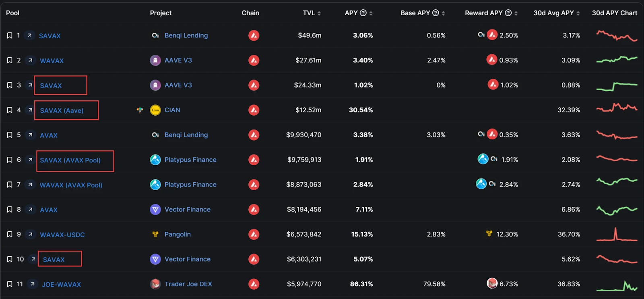
Task: Open AAVE V3 project in row 3
Action: (x=178, y=85)
